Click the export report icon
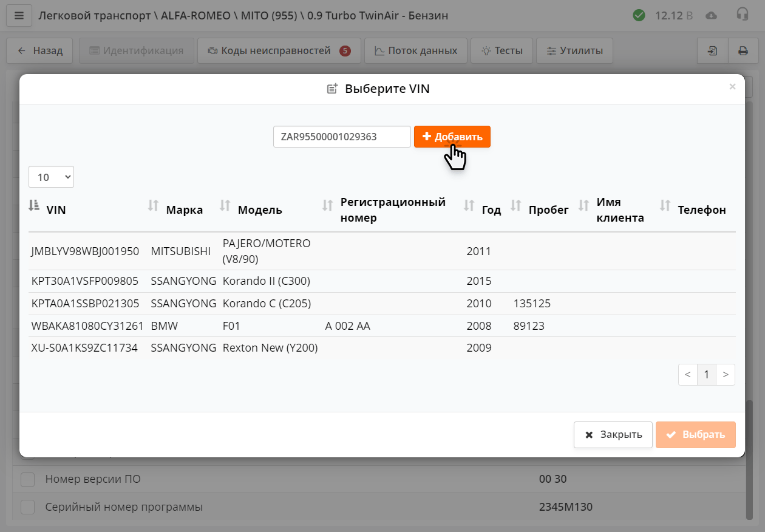765x532 pixels. click(712, 50)
